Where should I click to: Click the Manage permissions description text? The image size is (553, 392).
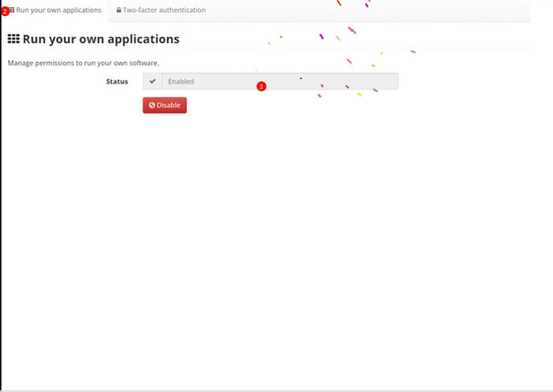tap(83, 63)
